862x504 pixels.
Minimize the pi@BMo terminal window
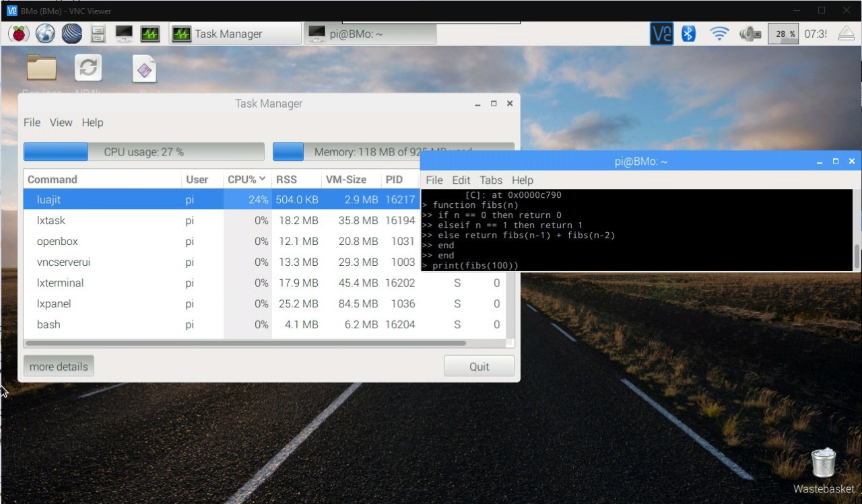point(820,161)
